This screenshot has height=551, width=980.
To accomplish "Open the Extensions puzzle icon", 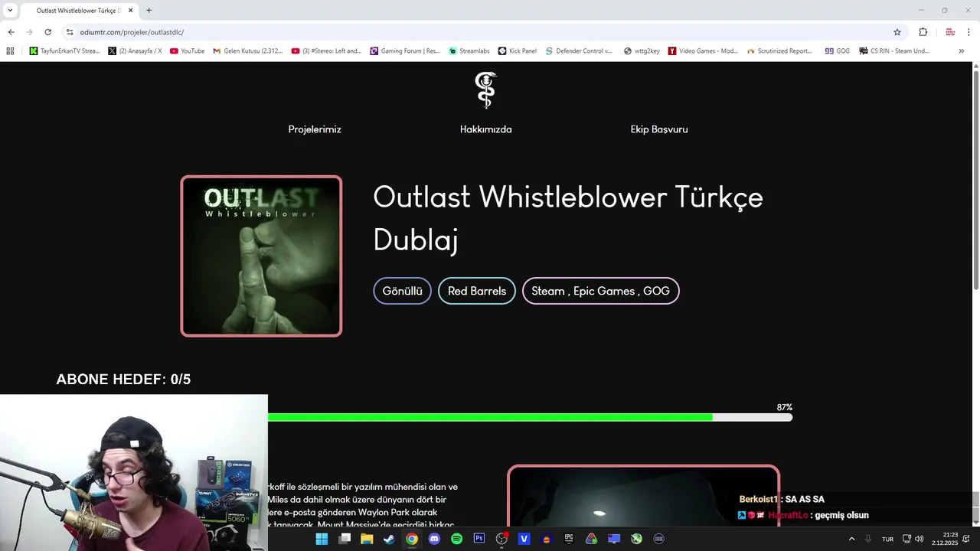I will pyautogui.click(x=923, y=32).
